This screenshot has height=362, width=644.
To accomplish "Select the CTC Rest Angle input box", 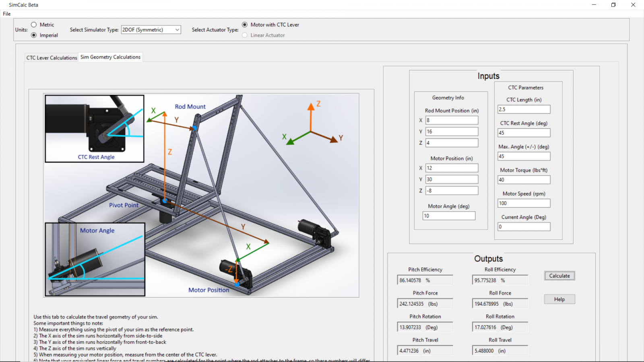I will click(x=524, y=133).
